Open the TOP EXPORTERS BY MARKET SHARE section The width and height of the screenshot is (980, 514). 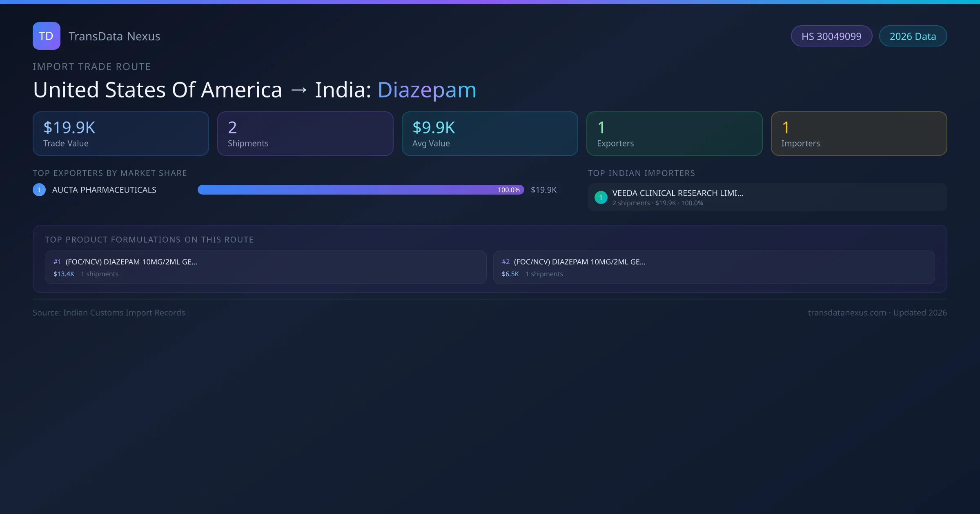(109, 173)
